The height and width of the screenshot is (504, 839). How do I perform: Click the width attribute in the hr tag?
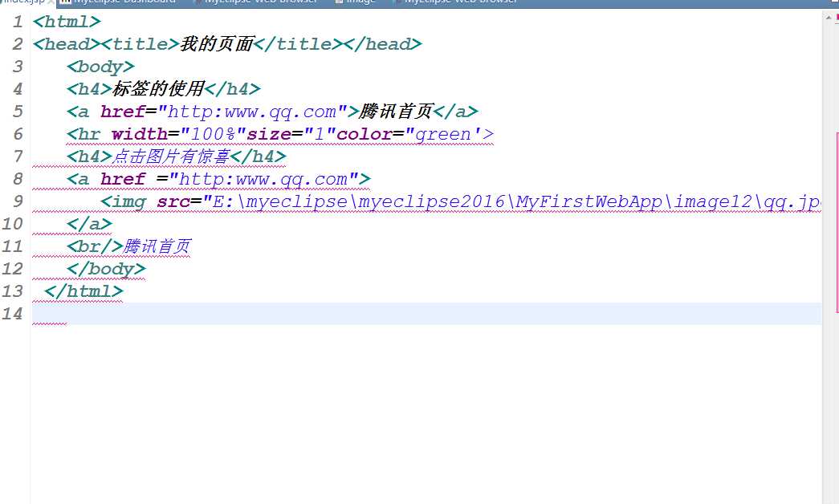tap(140, 134)
